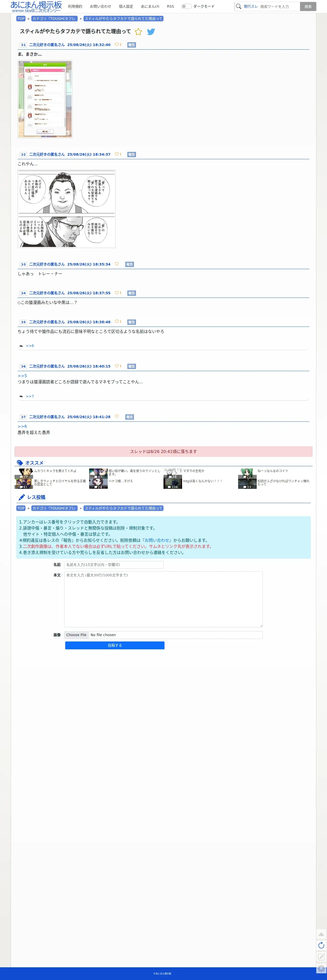Screen dimensions: 327x980
Task: Open お問い合わせ in the top menu
Action: [x=101, y=6]
